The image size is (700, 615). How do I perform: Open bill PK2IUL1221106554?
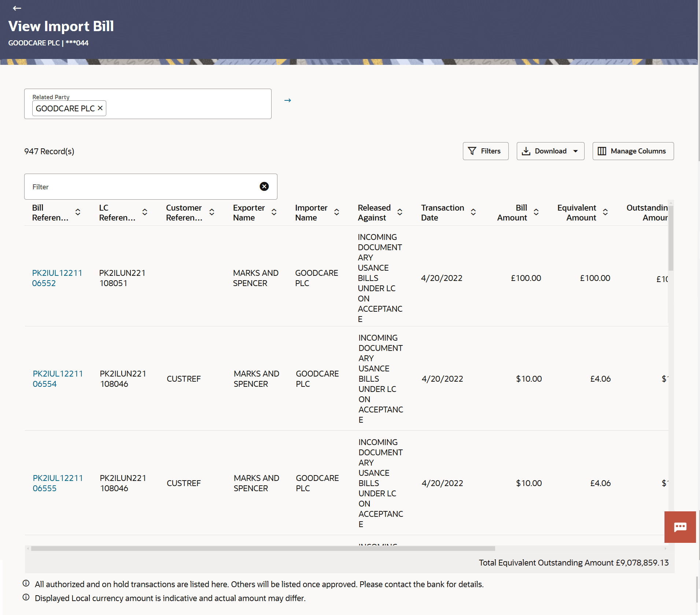58,379
